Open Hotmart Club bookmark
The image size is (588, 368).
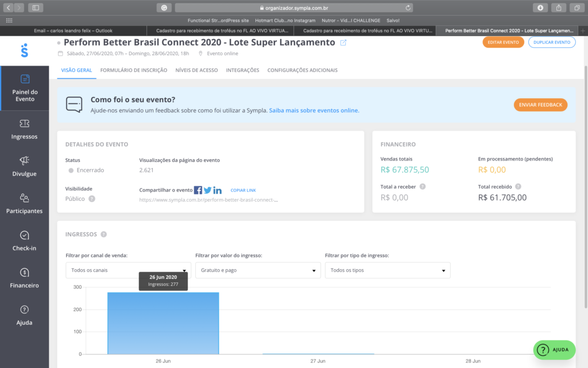(285, 21)
